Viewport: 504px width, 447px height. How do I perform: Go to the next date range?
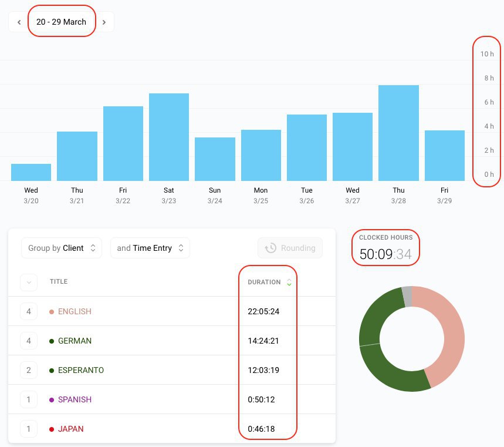[x=104, y=22]
